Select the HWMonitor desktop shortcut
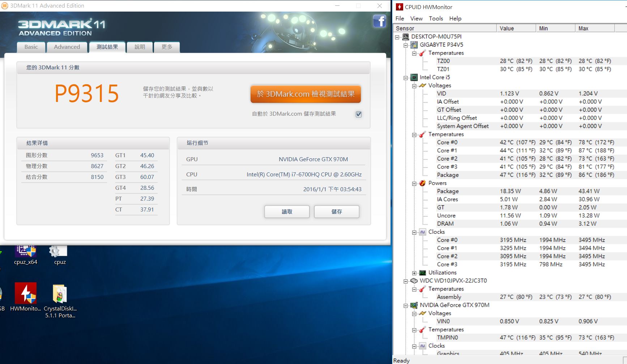Viewport: 627px width, 364px height. click(x=25, y=297)
